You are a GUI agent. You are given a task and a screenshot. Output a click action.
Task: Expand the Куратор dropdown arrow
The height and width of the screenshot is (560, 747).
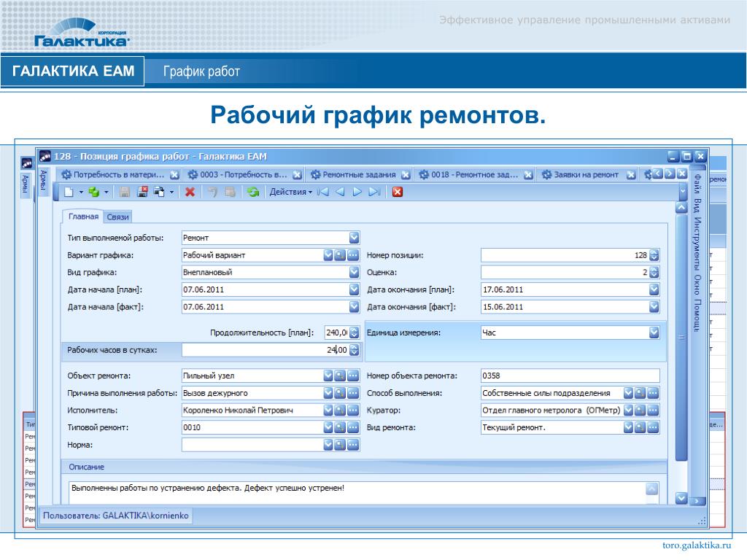point(628,410)
